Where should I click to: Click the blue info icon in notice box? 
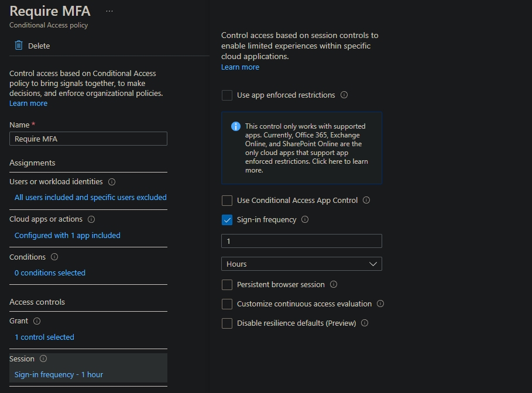point(236,126)
